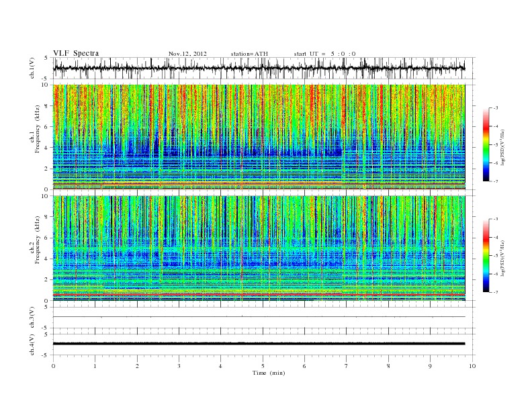
Task: Click the ch.1 voltage waveform trace
Action: coord(259,68)
